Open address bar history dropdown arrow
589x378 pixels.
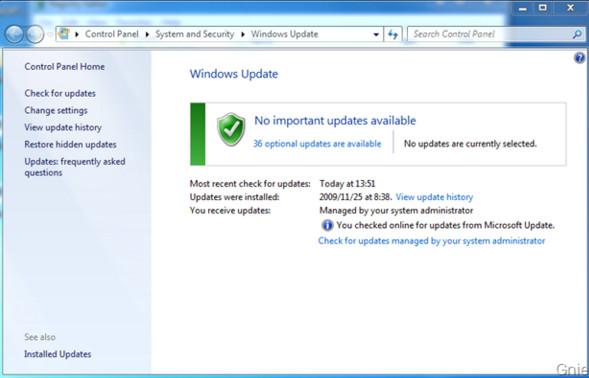[376, 34]
